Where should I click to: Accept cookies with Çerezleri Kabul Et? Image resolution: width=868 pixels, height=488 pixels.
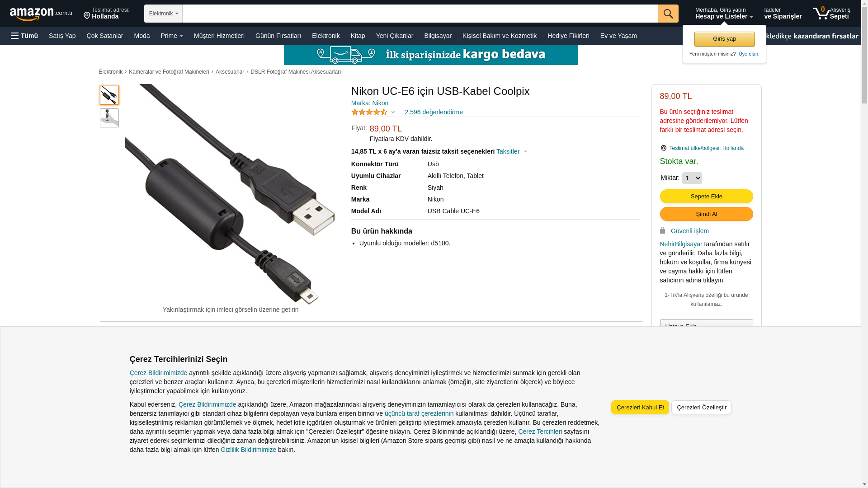[640, 407]
